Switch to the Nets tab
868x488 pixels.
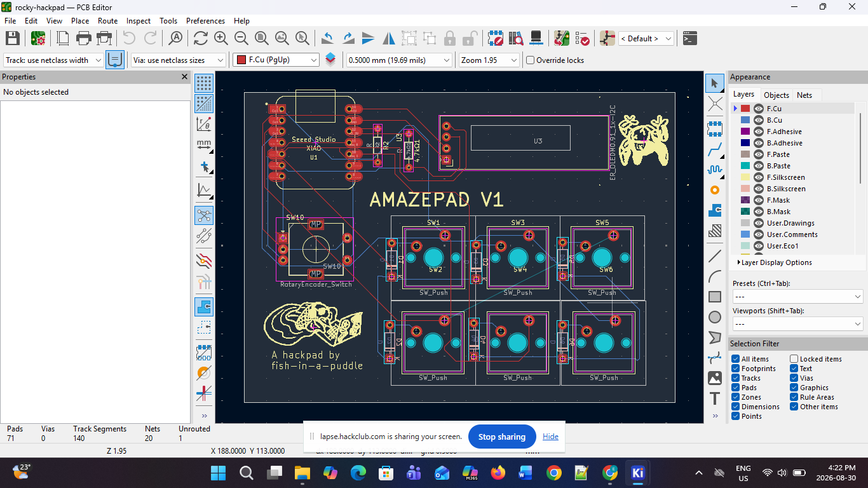[804, 95]
